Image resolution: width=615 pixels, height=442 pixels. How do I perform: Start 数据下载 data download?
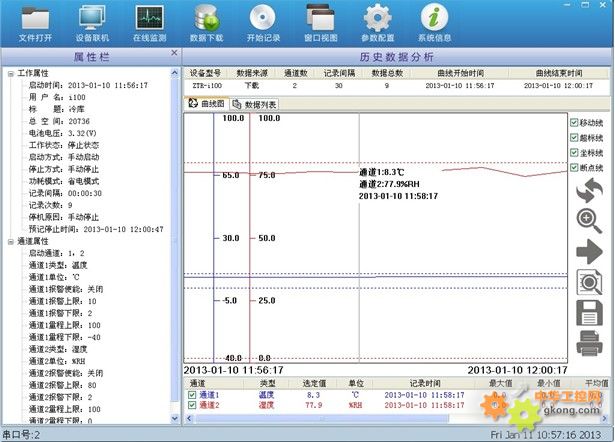(206, 22)
